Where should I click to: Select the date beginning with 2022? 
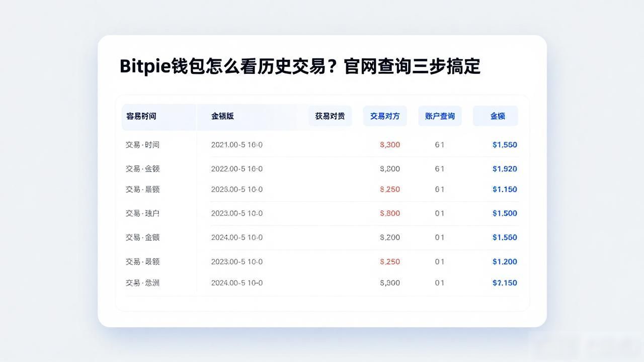236,169
